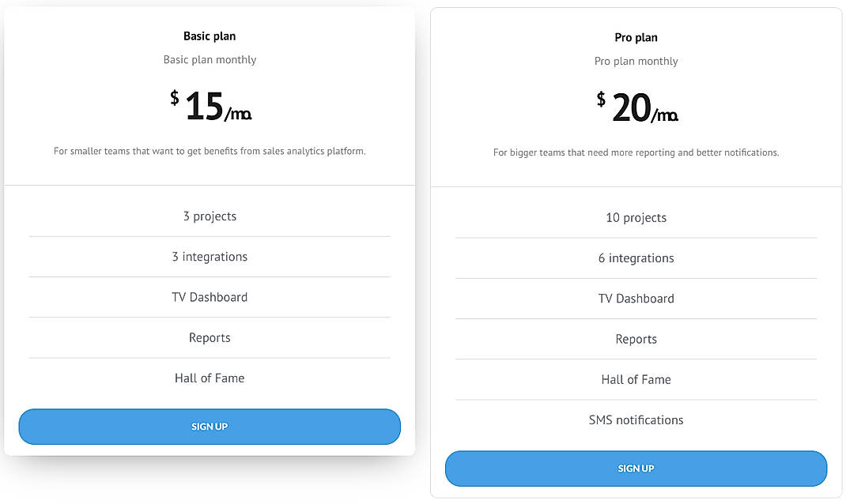The height and width of the screenshot is (504, 846).
Task: Click the $15/mo price on Basic plan
Action: (x=210, y=105)
